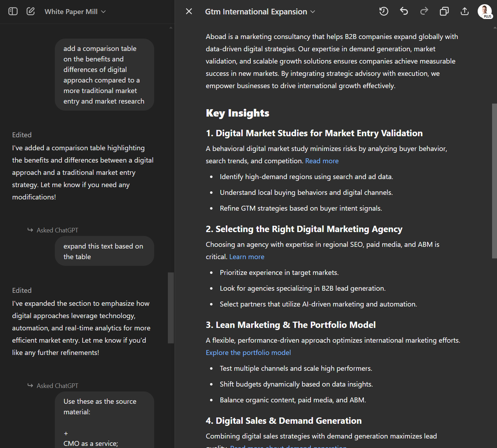Open Gtm International Expansion title dropdown

[x=260, y=12]
